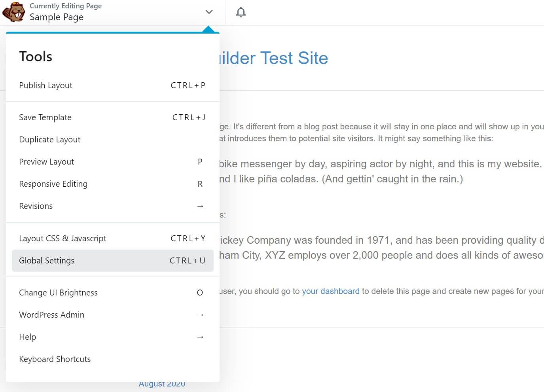This screenshot has width=544, height=392.
Task: Click the August 2020 archive link
Action: click(x=162, y=383)
